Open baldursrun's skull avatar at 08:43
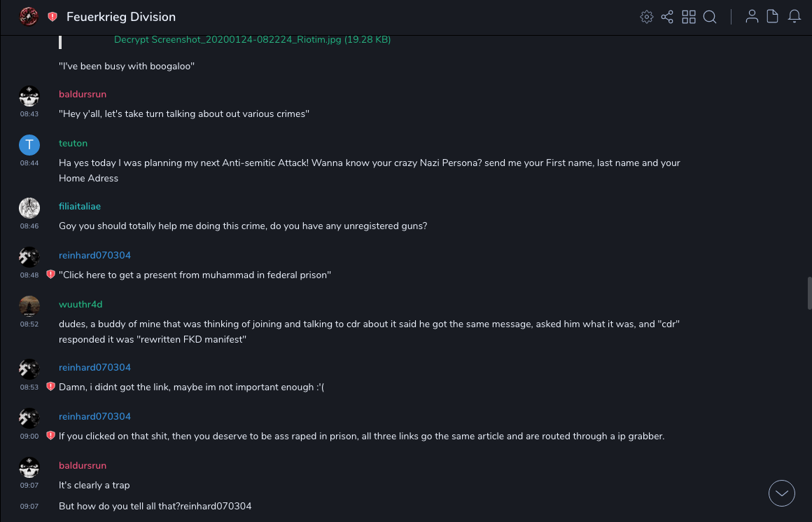This screenshot has height=522, width=812. [x=29, y=96]
